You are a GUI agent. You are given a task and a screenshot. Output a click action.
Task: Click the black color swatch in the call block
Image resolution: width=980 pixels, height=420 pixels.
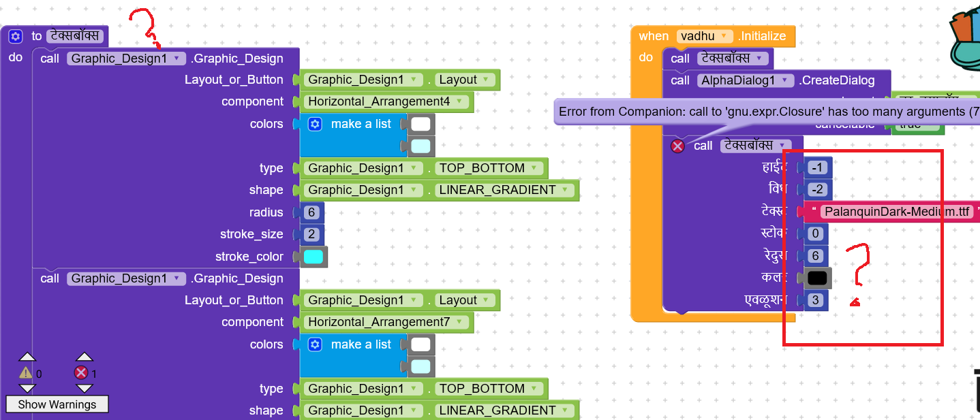(817, 278)
